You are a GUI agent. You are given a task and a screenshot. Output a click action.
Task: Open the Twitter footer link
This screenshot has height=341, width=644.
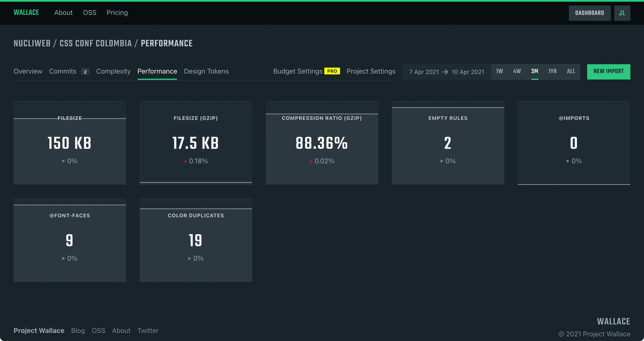click(148, 331)
